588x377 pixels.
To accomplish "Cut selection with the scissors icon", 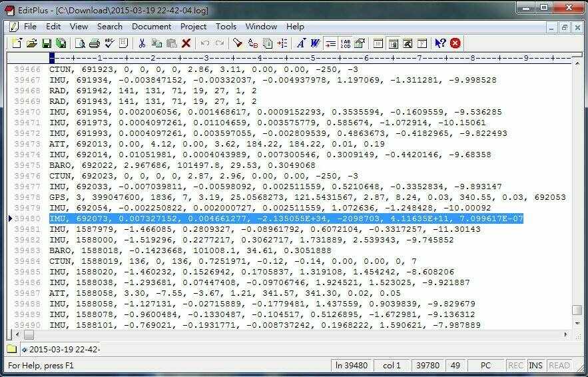I will 141,43.
